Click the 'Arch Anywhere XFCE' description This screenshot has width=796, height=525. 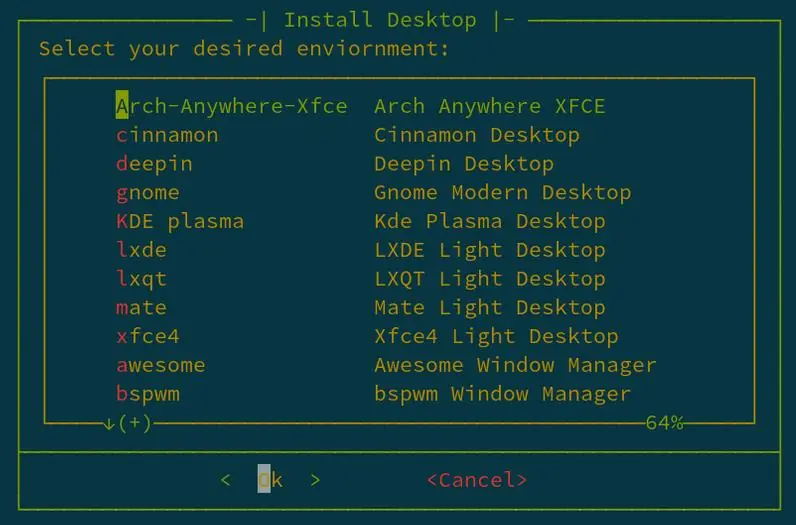(x=489, y=106)
